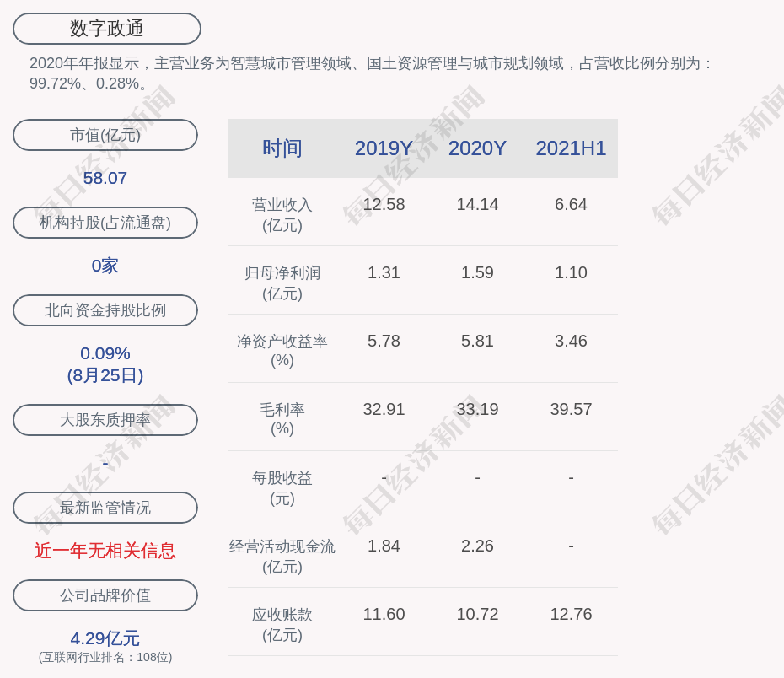
Task: Select the 2021H1 column header
Action: pos(571,148)
